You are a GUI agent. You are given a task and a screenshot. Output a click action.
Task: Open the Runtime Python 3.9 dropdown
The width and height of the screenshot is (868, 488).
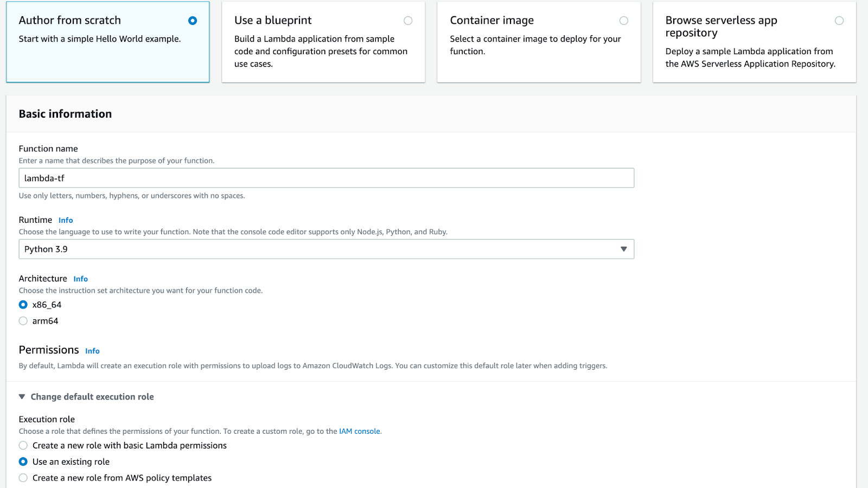(327, 249)
